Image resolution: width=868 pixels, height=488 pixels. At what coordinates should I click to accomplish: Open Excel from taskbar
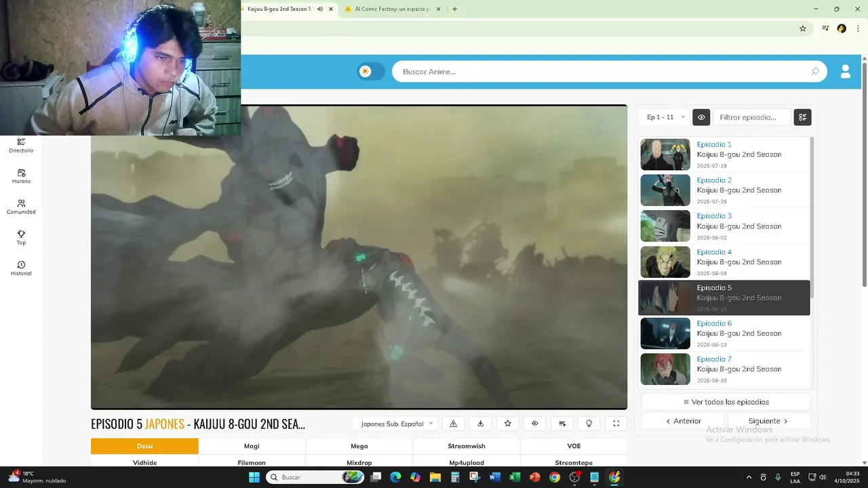515,477
